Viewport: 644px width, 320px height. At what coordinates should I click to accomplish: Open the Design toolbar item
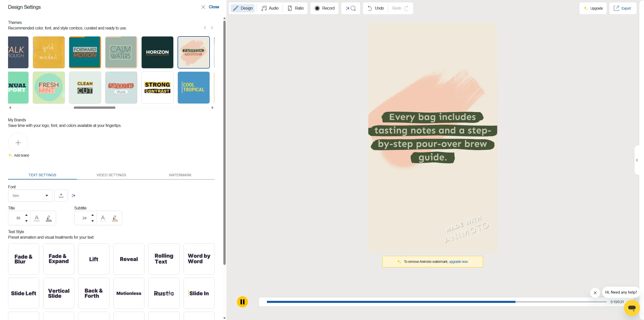[243, 8]
